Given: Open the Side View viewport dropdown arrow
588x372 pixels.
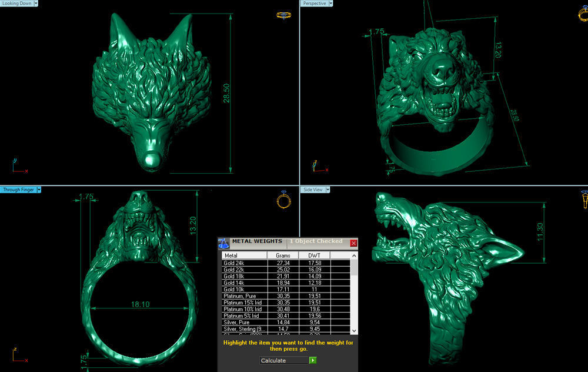Looking at the screenshot, I should pyautogui.click(x=328, y=190).
